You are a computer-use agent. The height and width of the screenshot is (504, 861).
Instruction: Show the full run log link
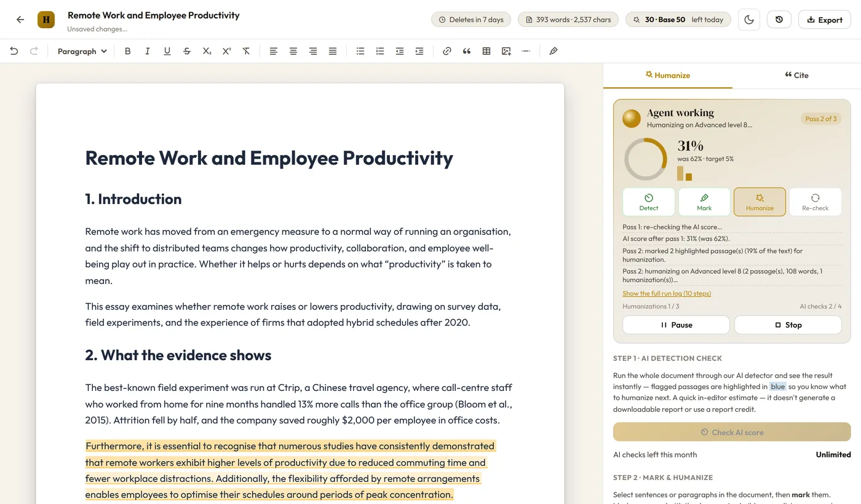(x=667, y=293)
